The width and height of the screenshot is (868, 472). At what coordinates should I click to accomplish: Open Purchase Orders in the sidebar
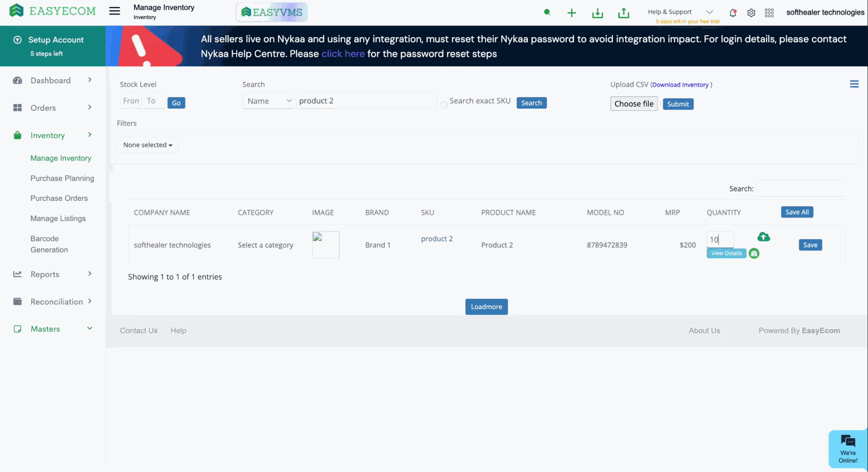click(59, 198)
